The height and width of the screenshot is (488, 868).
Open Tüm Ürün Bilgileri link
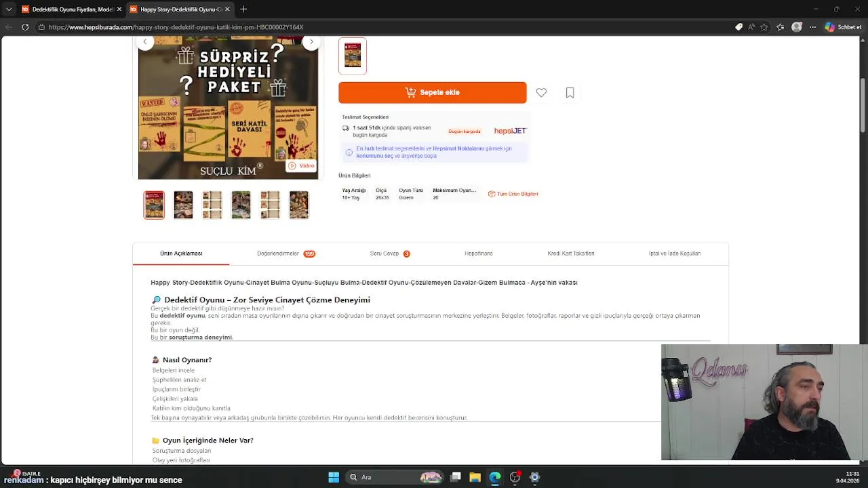click(x=513, y=194)
